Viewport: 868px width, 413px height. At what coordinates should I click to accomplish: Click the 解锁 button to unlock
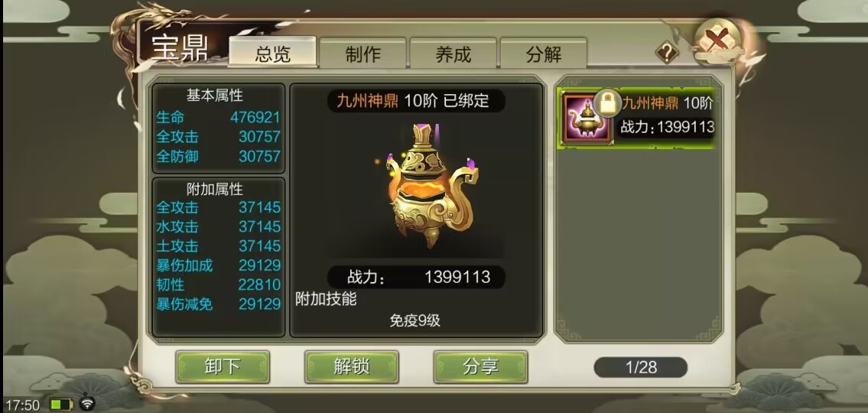[x=352, y=366]
